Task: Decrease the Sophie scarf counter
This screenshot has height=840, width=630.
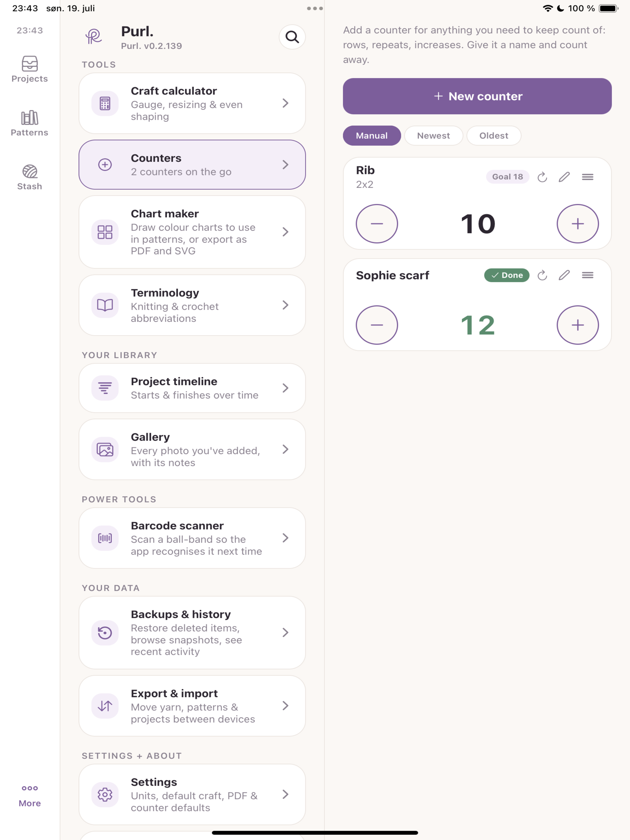Action: point(377,325)
